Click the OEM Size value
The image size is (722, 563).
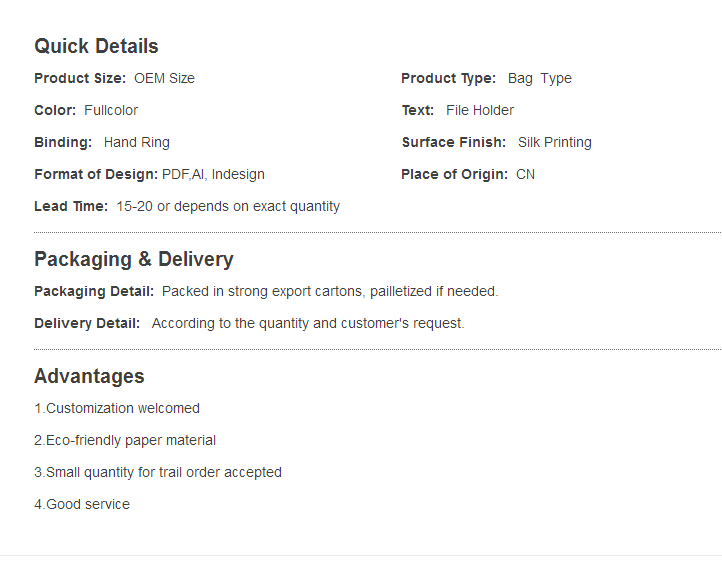[164, 78]
